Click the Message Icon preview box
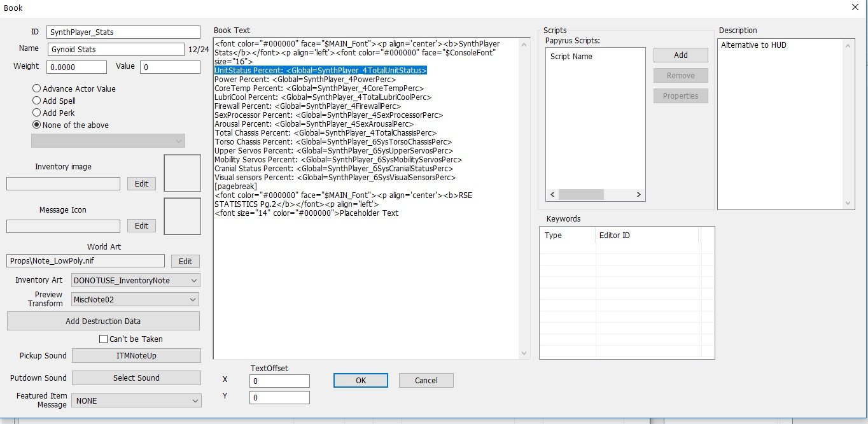Image resolution: width=868 pixels, height=424 pixels. tap(183, 216)
